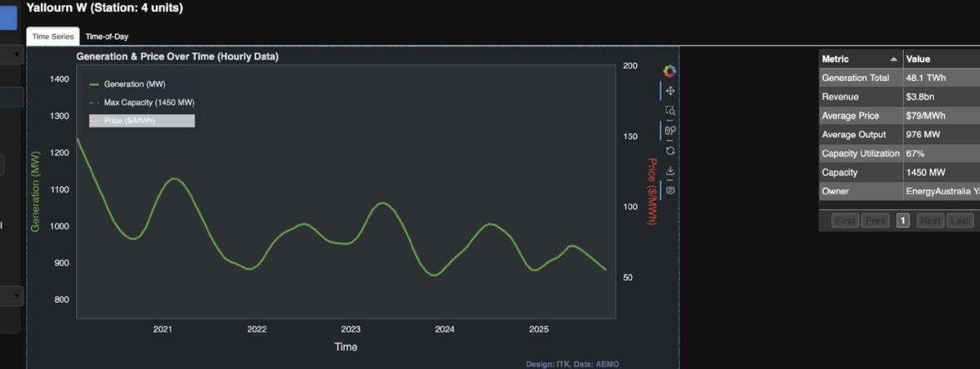
Task: Expand the lower left sidebar dropdown
Action: 12,296
